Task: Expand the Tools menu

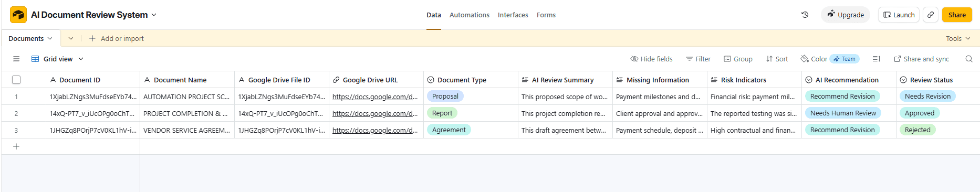Action: pos(958,38)
